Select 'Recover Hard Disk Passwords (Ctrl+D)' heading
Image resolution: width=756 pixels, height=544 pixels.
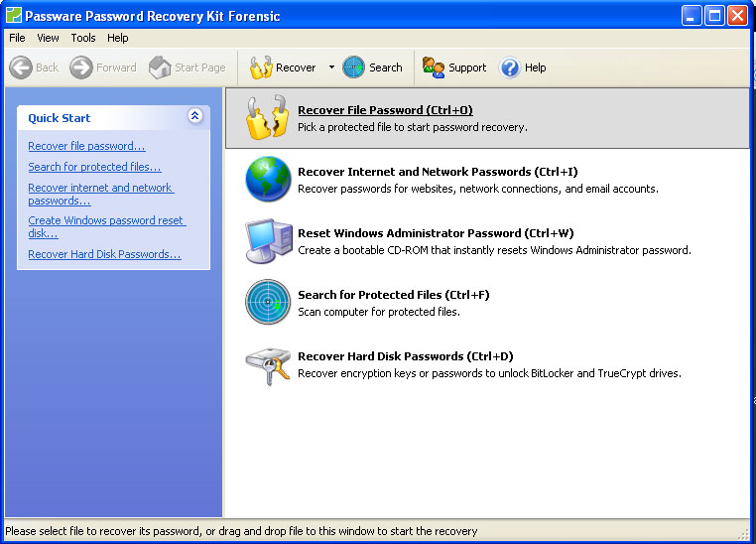tap(406, 356)
